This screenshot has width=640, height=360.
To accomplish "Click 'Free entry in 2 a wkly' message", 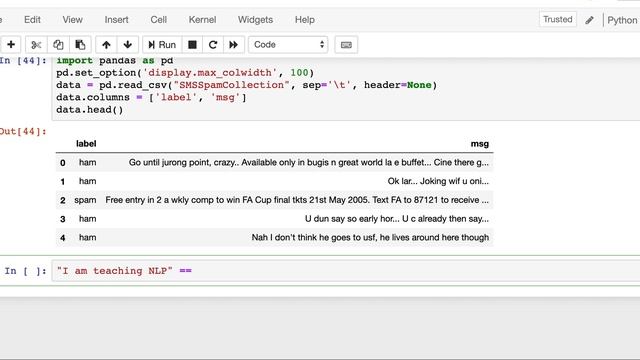I will [297, 200].
